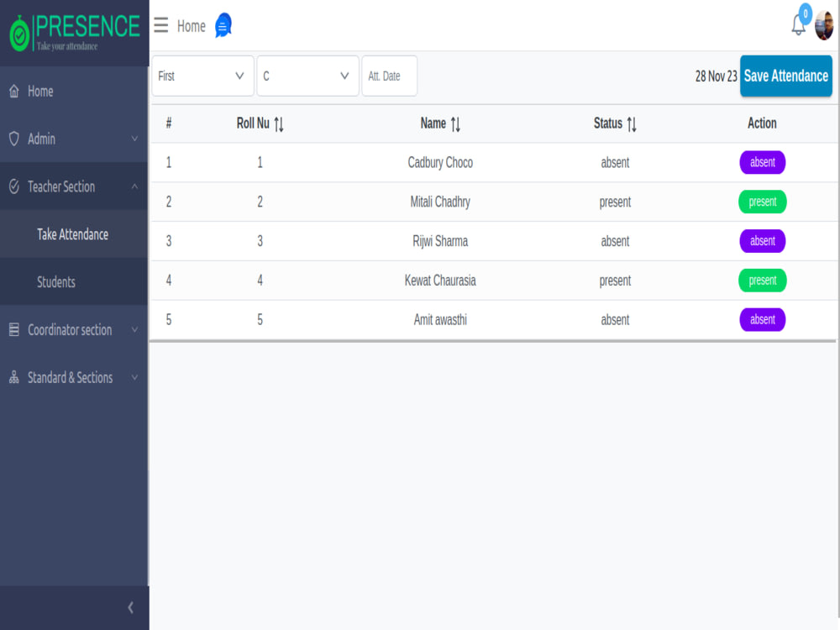Open the C section dropdown
The image size is (840, 630).
coord(307,76)
